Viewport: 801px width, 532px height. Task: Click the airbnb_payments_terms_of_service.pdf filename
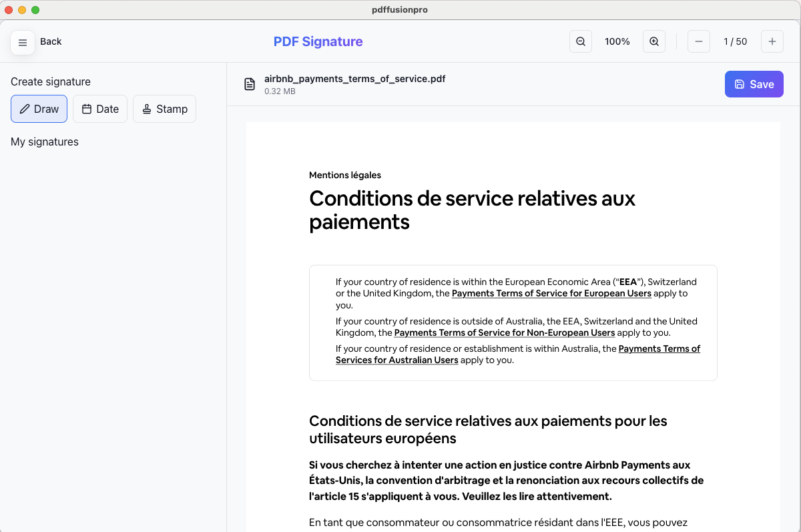click(x=355, y=79)
